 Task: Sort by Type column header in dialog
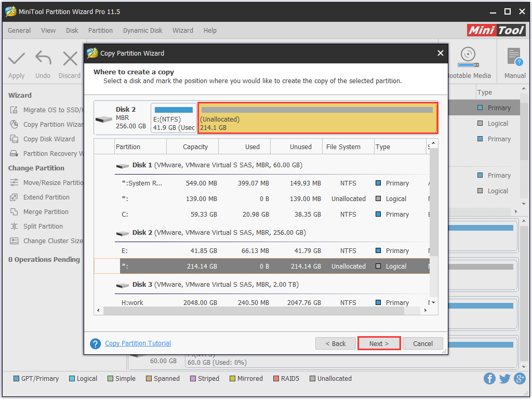pos(400,147)
